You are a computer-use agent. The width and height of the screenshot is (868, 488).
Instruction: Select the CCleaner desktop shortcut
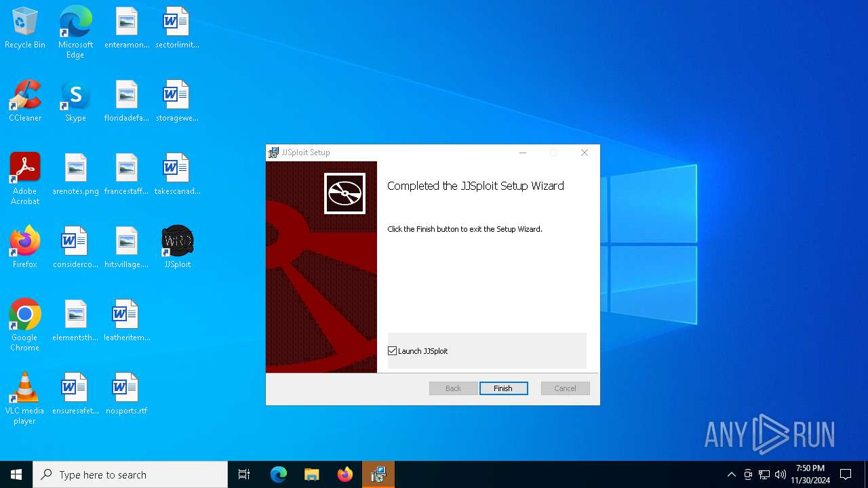pyautogui.click(x=25, y=101)
